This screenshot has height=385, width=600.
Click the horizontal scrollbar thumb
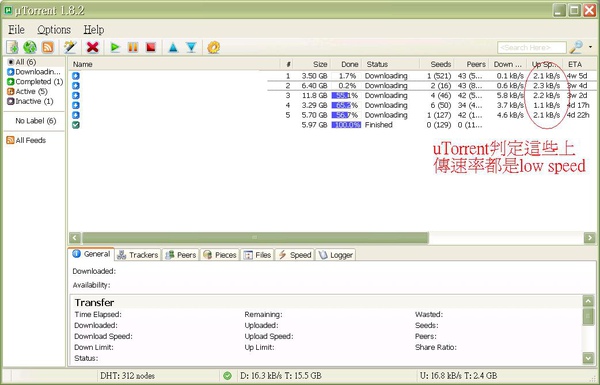click(x=255, y=238)
